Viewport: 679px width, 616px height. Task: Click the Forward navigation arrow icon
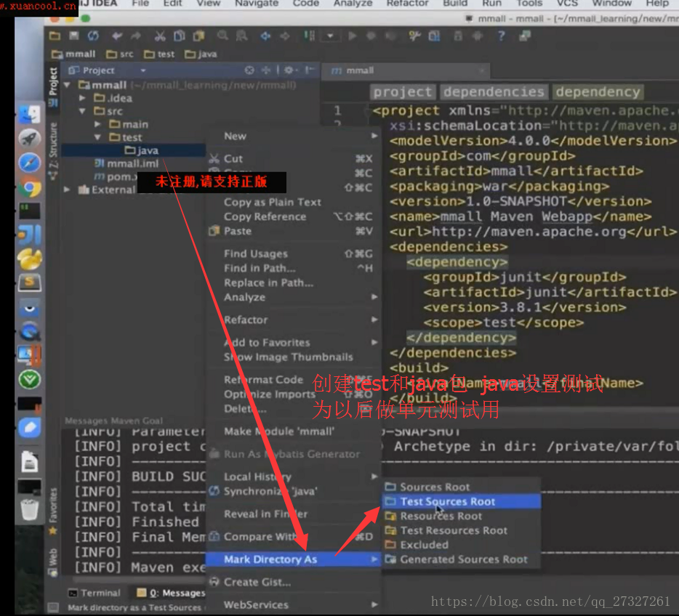point(284,36)
